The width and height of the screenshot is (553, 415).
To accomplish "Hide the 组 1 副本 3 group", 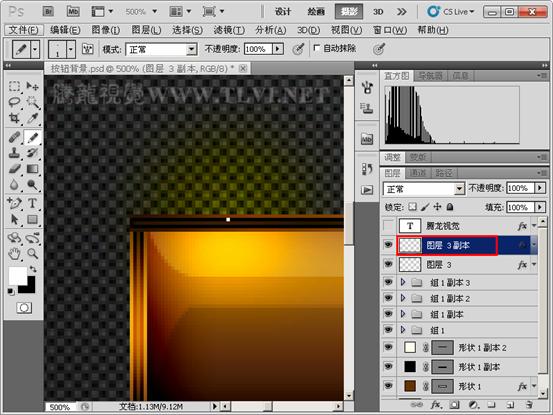I will [x=388, y=282].
